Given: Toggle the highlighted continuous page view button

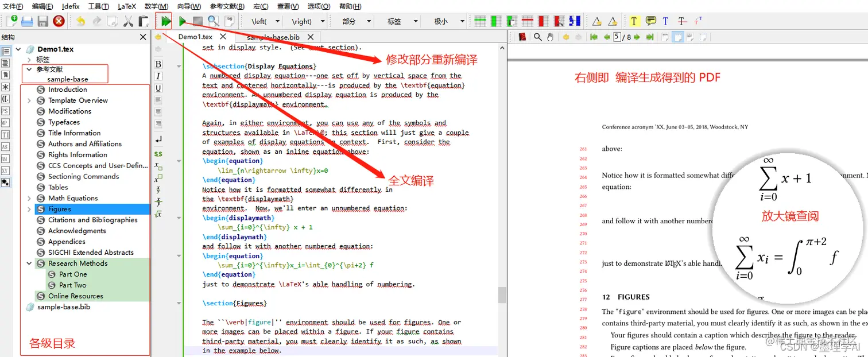Looking at the screenshot, I should [677, 37].
